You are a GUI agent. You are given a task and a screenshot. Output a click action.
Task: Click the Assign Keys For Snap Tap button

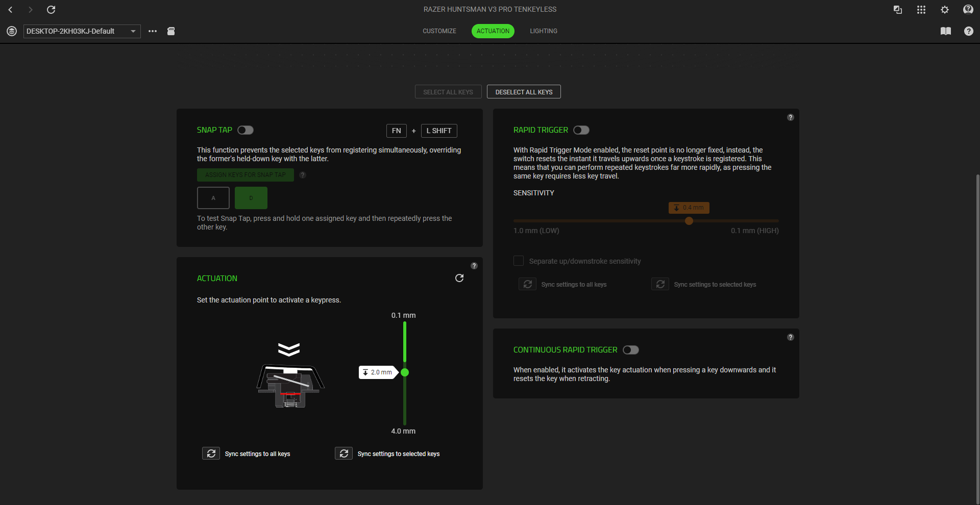point(246,175)
